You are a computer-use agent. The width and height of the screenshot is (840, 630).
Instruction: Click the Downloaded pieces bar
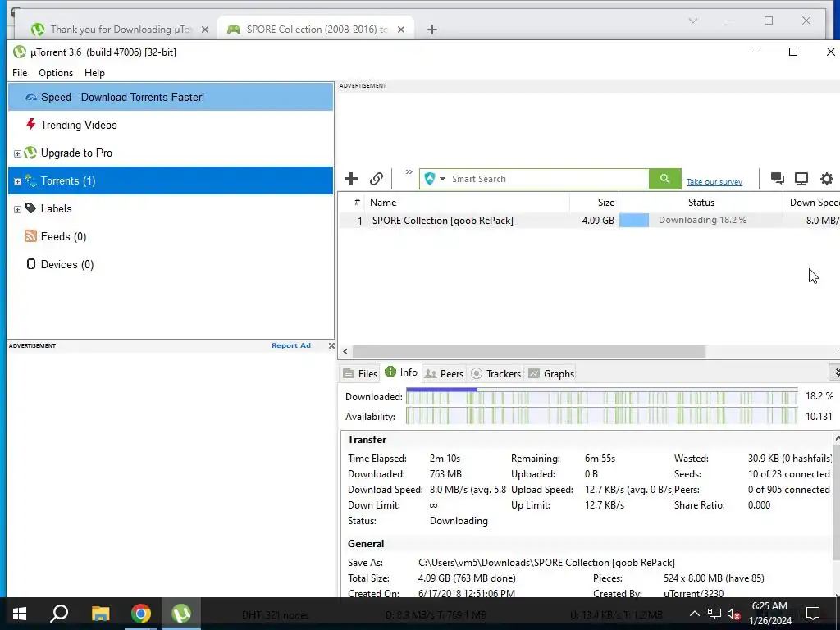click(x=601, y=396)
